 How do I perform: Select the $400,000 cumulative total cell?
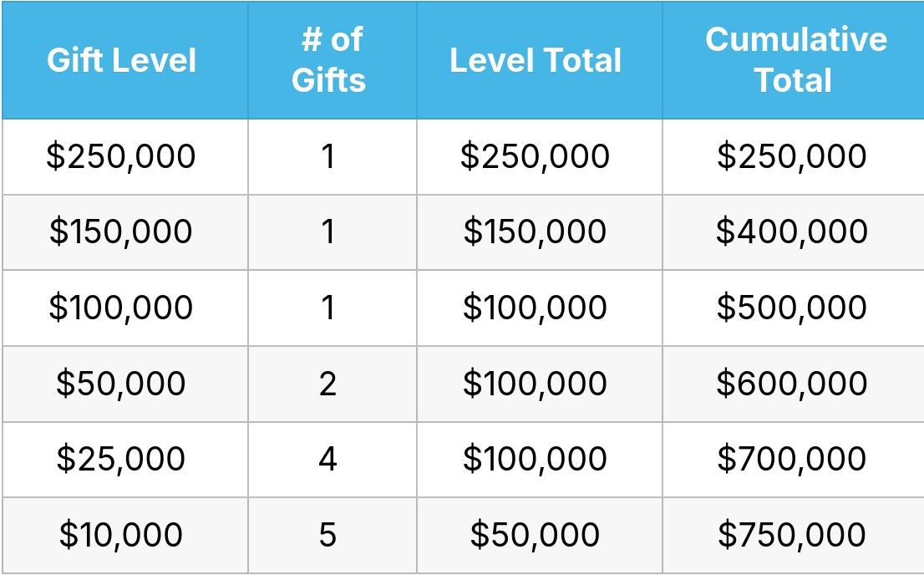792,232
